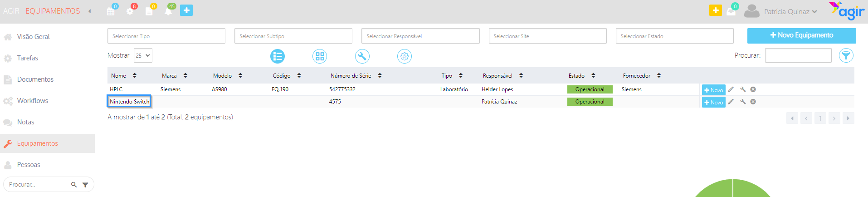868x197 pixels.
Task: Click the Nintendo Switch name cell
Action: pyautogui.click(x=129, y=101)
